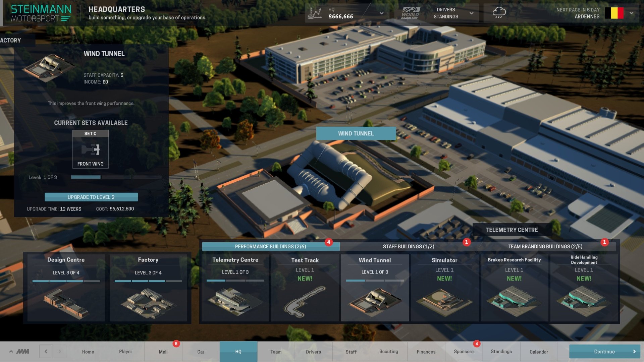This screenshot has width=644, height=362.
Task: Select the Finances menu item
Action: tap(426, 351)
